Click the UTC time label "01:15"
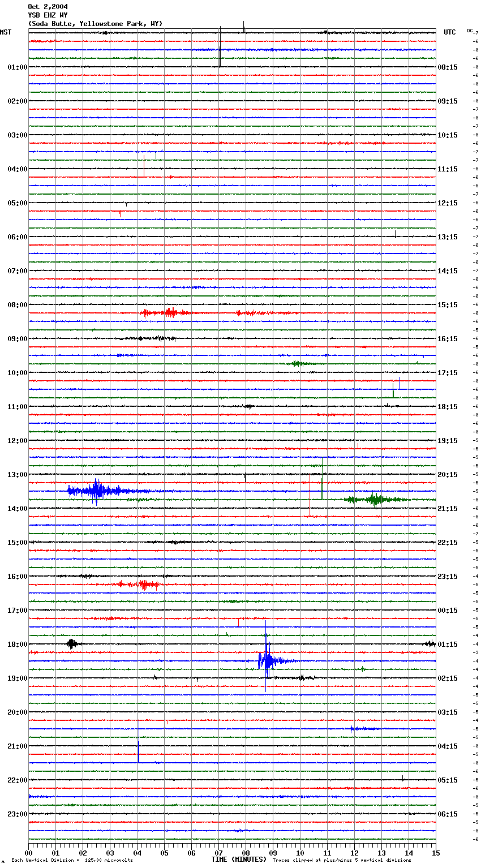 pyautogui.click(x=448, y=644)
